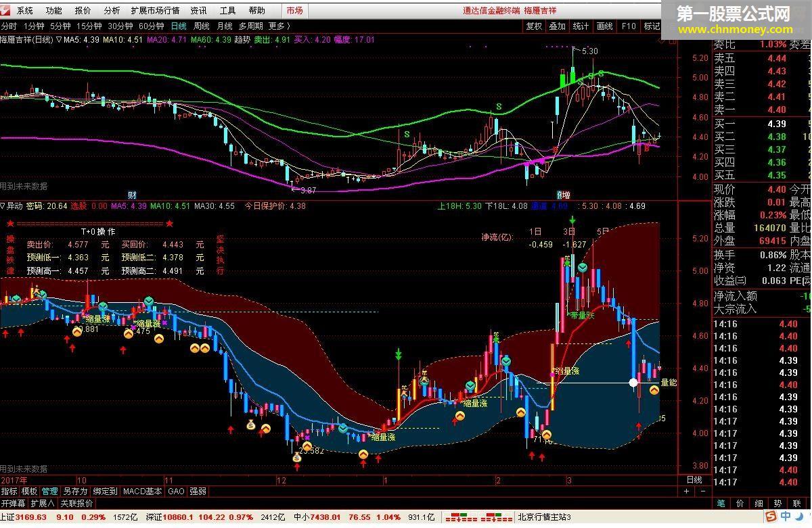Open the 帮助 menu
This screenshot has height=528, width=812.
pos(256,11)
